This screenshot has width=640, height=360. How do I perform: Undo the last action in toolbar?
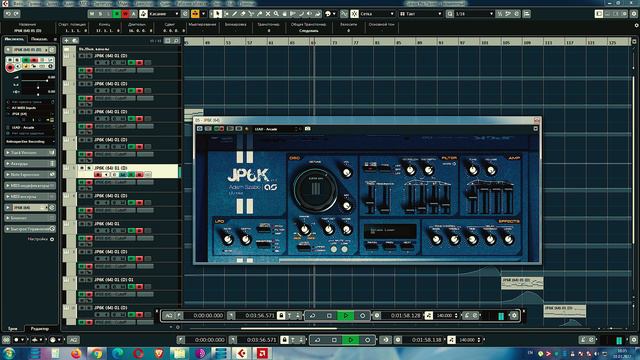click(x=8, y=14)
